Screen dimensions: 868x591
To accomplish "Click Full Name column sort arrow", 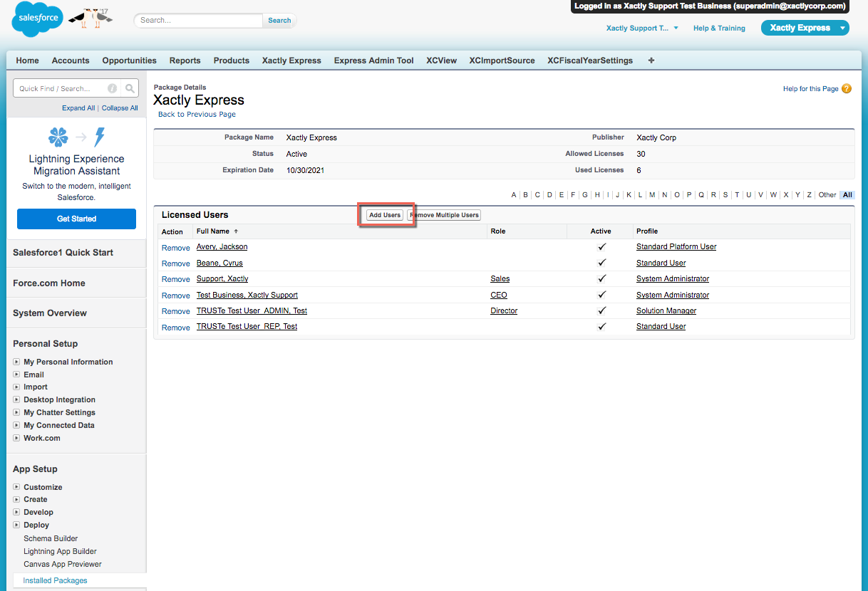I will 236,231.
